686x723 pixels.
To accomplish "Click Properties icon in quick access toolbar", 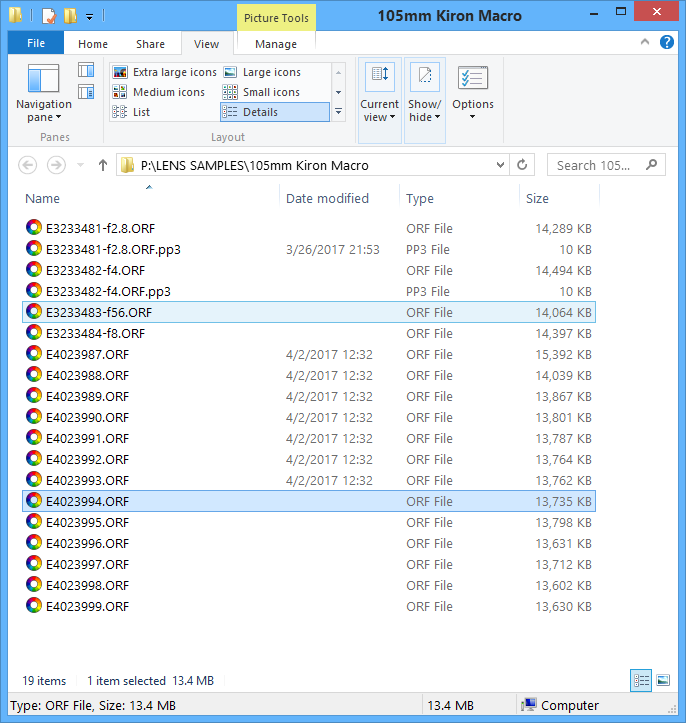I will [x=48, y=16].
